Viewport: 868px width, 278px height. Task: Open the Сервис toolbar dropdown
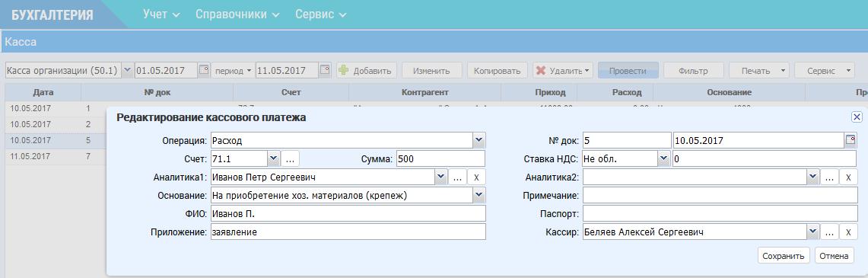click(x=825, y=70)
